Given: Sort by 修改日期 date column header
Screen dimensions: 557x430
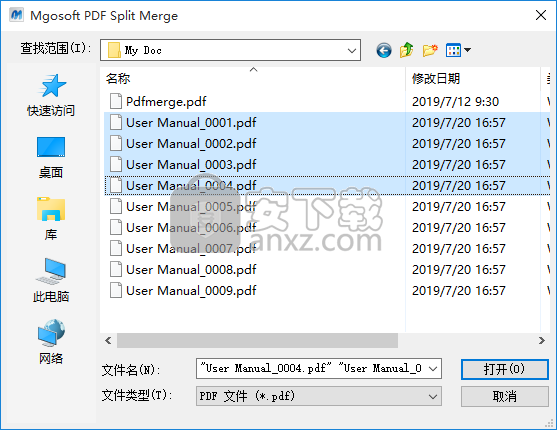Looking at the screenshot, I should (x=436, y=78).
